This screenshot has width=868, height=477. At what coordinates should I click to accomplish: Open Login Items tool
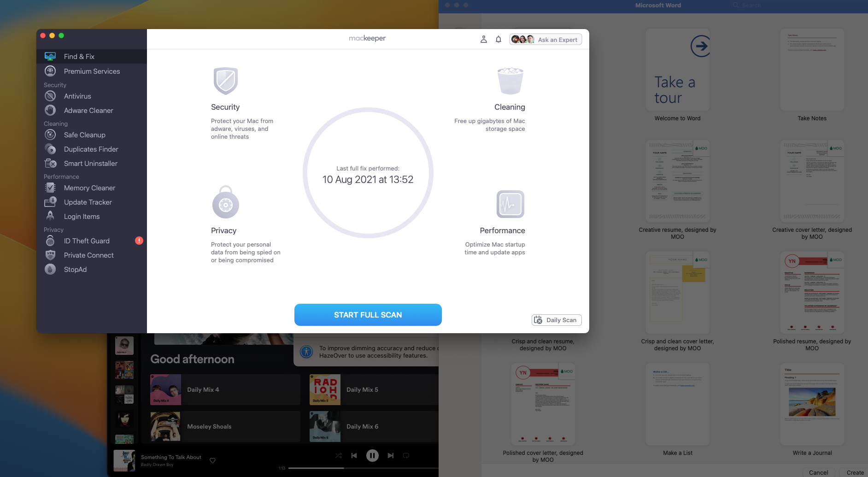(91, 216)
